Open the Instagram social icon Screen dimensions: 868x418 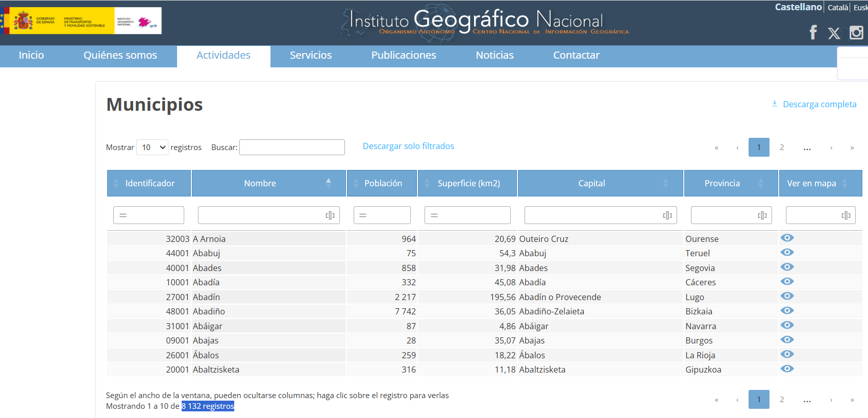pos(856,33)
